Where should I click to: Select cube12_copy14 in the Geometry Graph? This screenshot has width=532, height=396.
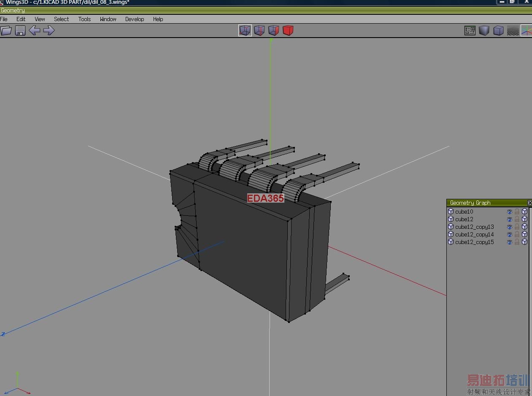pos(474,235)
